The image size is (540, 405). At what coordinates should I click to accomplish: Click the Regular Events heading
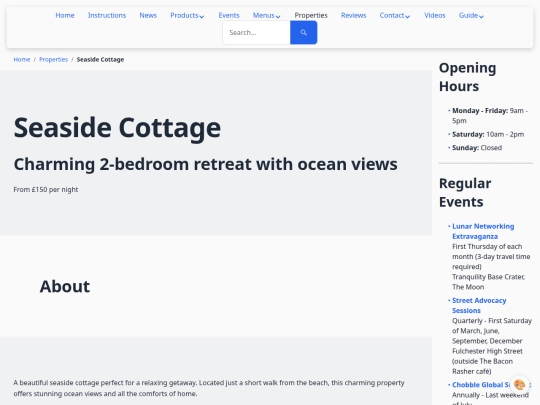tap(465, 193)
